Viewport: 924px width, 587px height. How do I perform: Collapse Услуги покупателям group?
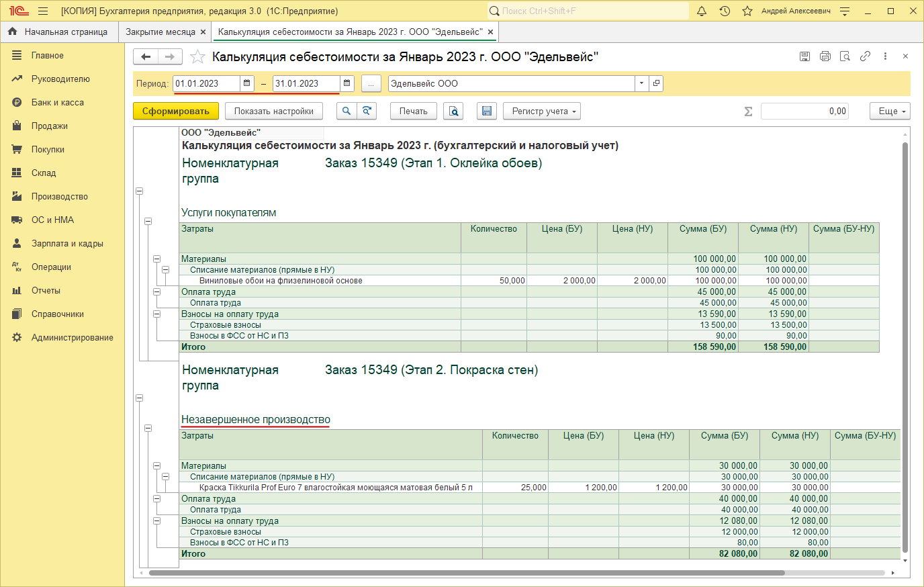click(x=148, y=221)
